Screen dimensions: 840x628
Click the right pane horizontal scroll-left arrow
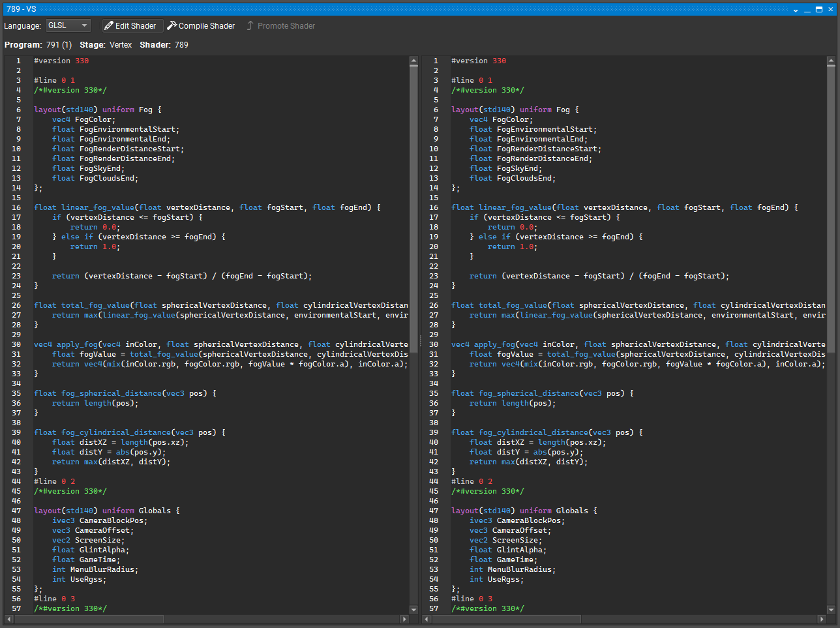tap(427, 619)
